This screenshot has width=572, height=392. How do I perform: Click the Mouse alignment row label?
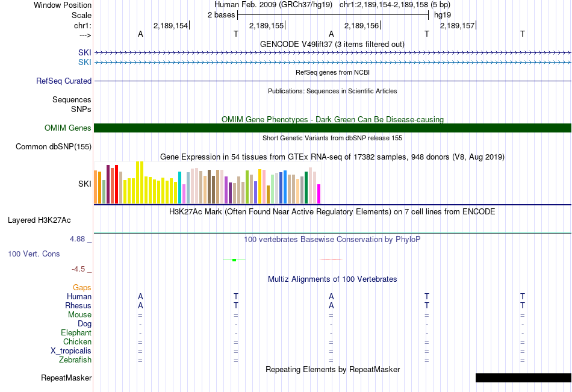80,314
